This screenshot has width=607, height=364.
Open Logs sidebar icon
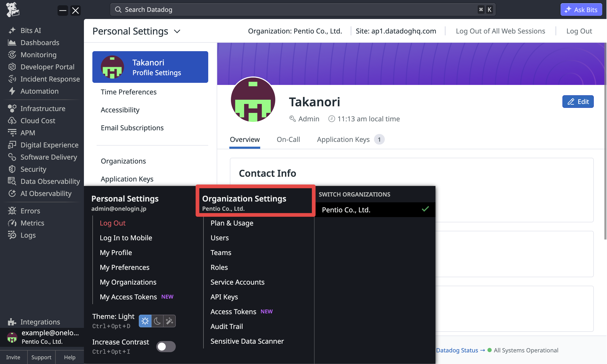tap(12, 235)
